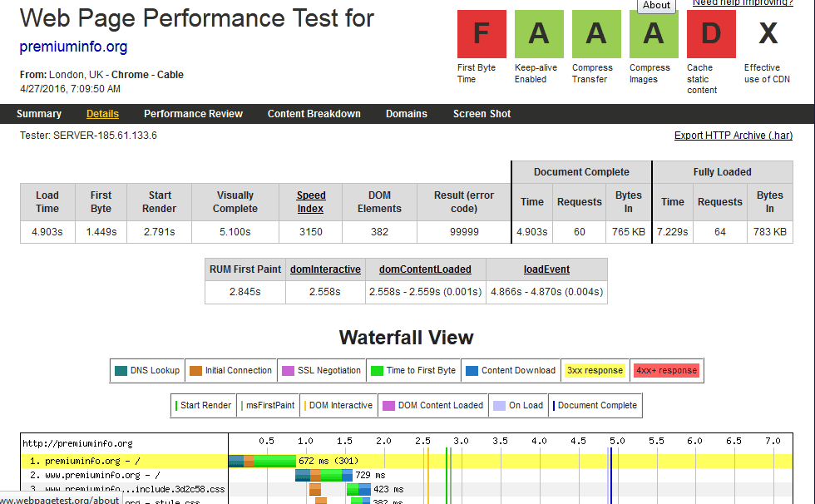Click the Document Complete legend entry
Image resolution: width=815 pixels, height=504 pixels.
point(595,405)
